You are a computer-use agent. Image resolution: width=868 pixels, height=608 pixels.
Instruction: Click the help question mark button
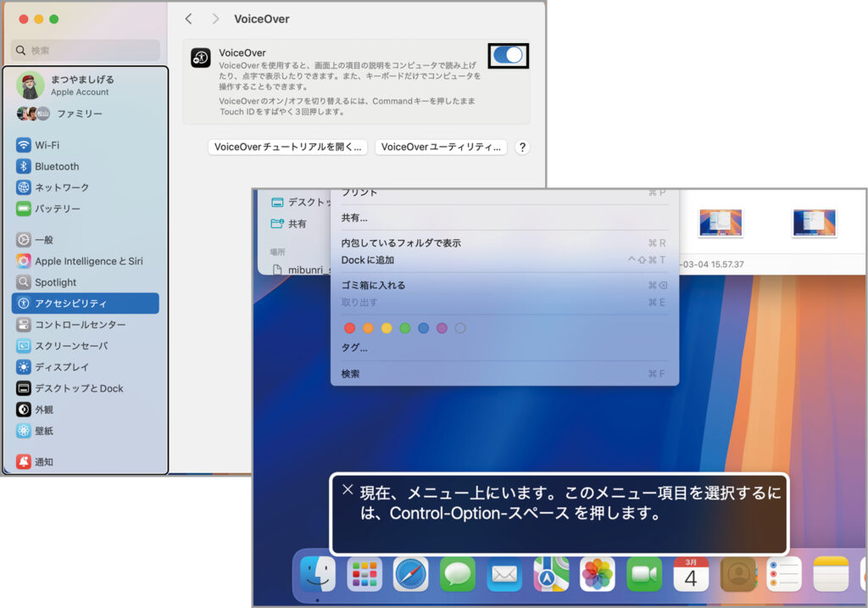(x=522, y=148)
